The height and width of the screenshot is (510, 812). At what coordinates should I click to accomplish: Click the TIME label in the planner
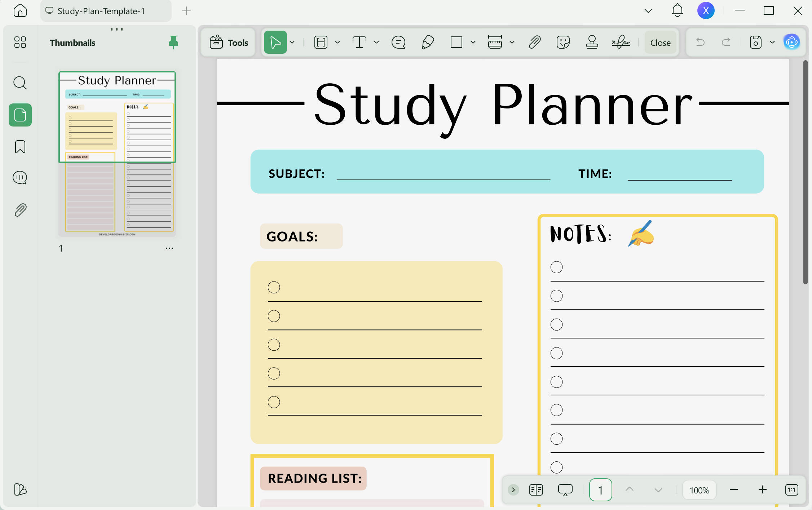pos(595,174)
